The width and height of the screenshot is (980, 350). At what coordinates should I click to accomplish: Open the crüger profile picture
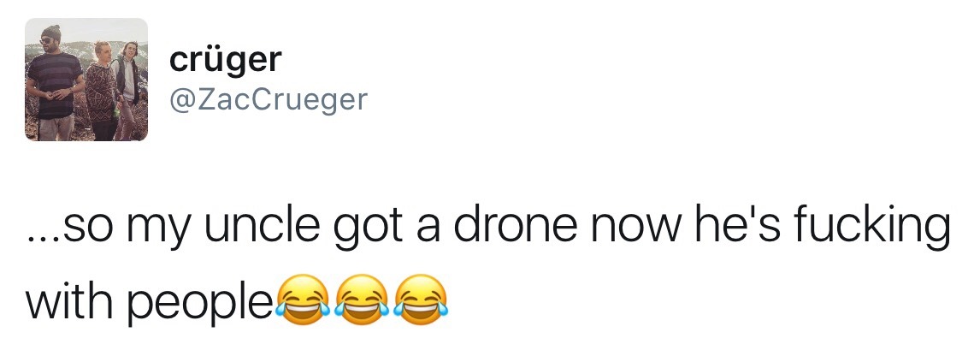pos(86,80)
